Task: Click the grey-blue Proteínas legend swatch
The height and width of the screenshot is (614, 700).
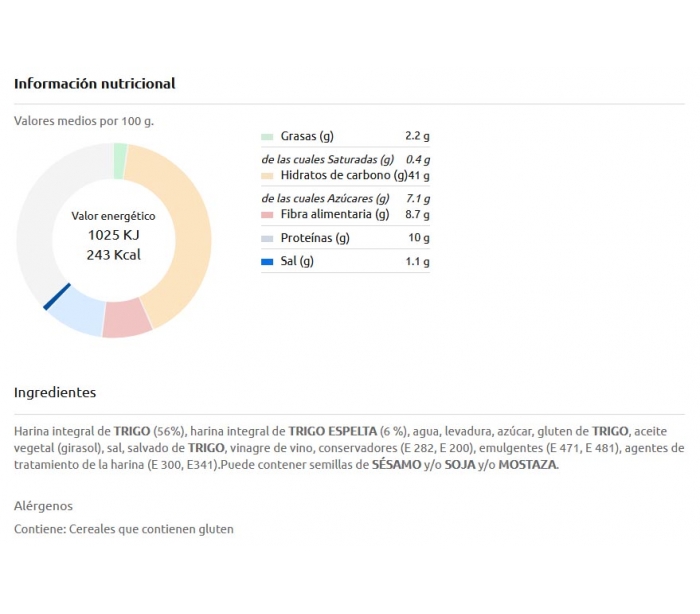Action: (x=267, y=238)
